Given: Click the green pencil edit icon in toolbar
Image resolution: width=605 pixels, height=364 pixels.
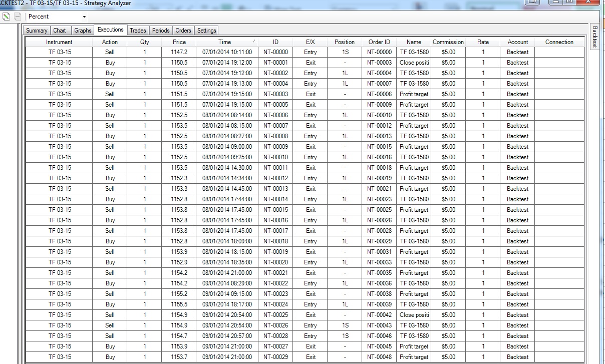Looking at the screenshot, I should pos(6,17).
